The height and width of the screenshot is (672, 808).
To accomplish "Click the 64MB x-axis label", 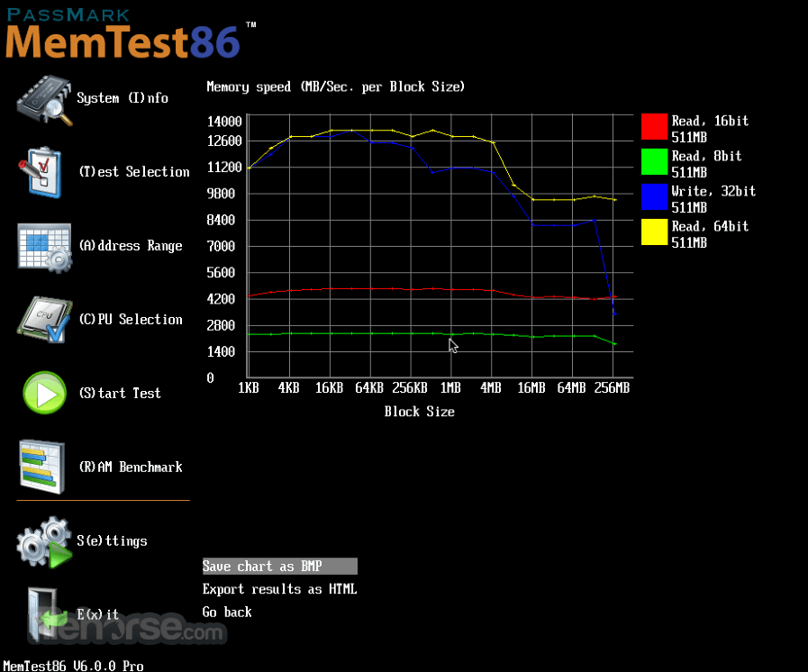I will [571, 387].
